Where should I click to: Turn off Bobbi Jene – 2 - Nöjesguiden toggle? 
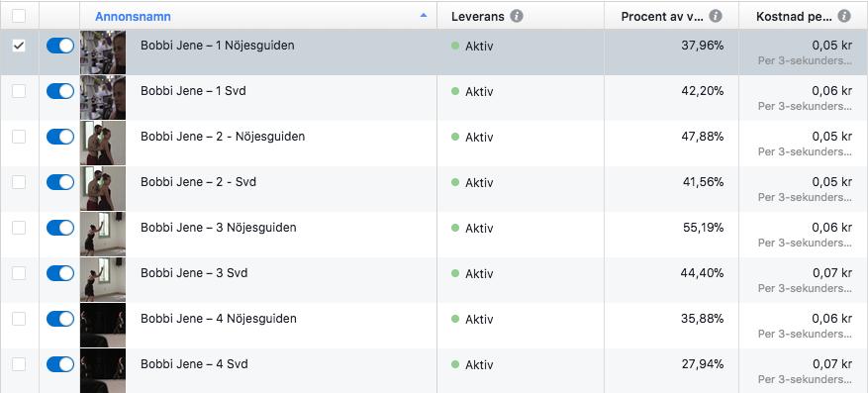tap(60, 137)
